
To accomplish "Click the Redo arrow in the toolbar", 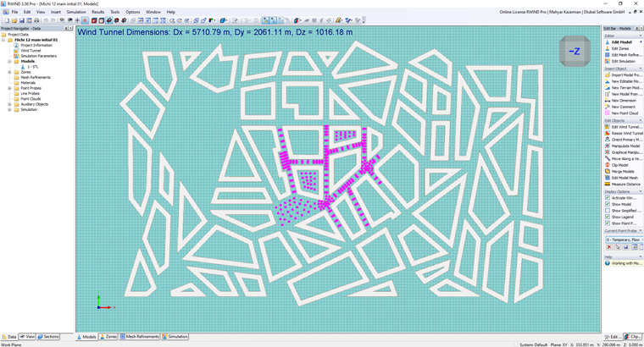I will (x=53, y=20).
